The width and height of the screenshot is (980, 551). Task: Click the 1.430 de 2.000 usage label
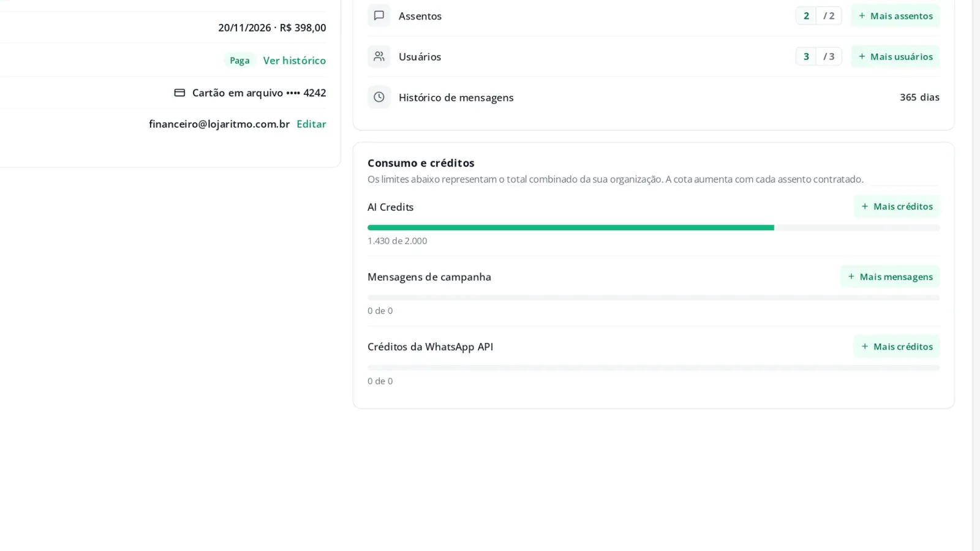point(398,241)
